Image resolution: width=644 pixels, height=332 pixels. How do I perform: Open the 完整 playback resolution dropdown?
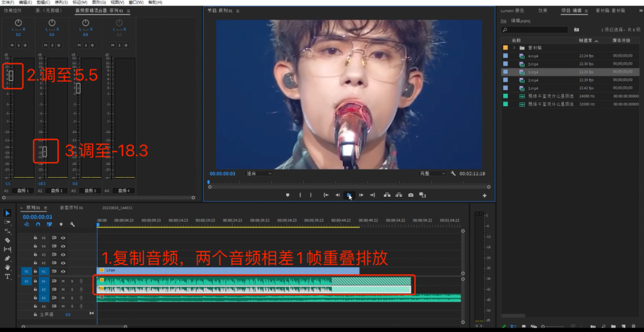click(432, 173)
